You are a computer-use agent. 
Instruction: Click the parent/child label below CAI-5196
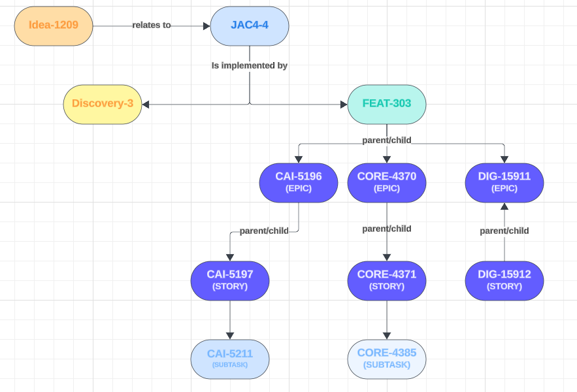(264, 231)
